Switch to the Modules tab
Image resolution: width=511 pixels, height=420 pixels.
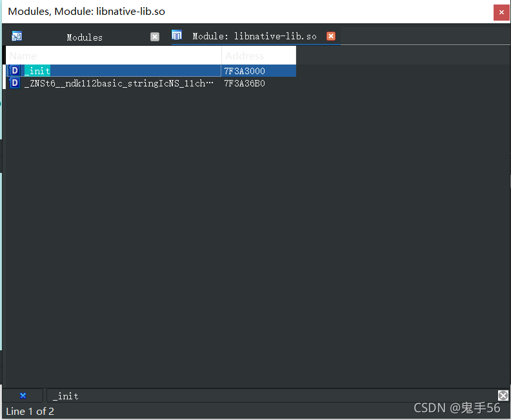[x=85, y=37]
